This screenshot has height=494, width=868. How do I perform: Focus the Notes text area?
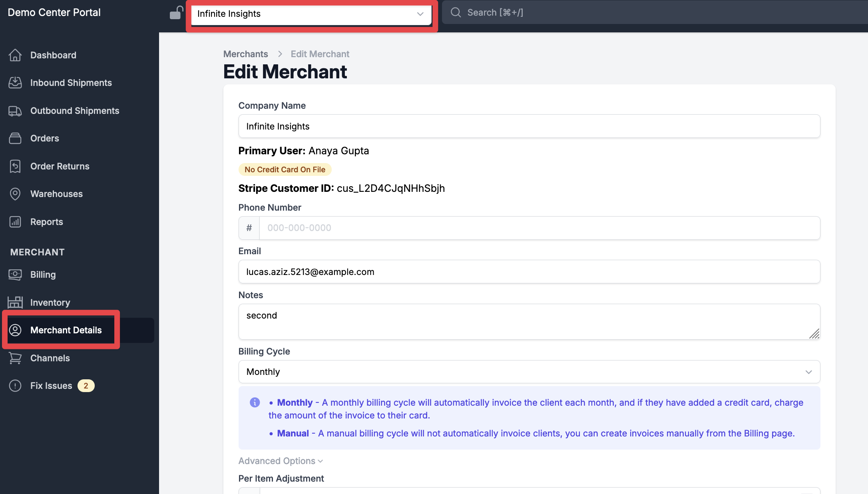point(529,322)
